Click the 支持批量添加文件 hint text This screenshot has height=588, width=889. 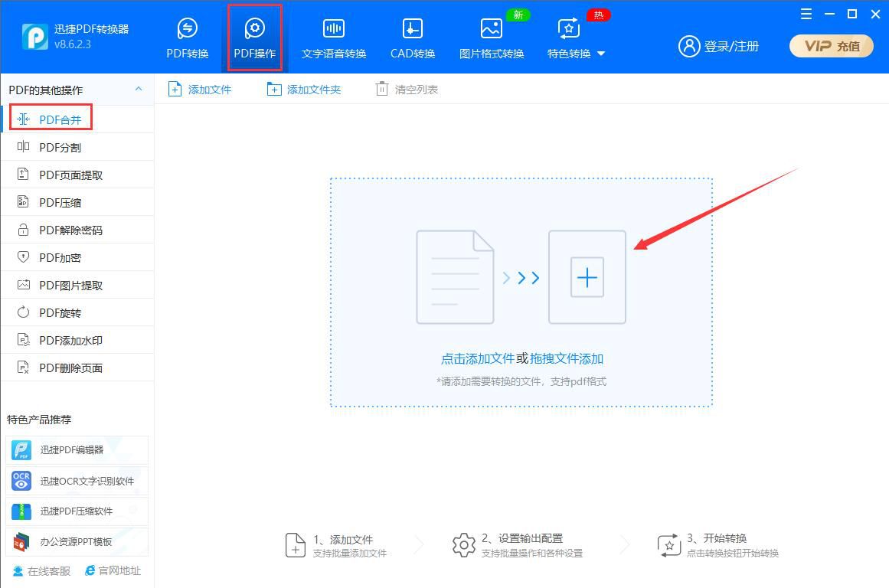[350, 554]
